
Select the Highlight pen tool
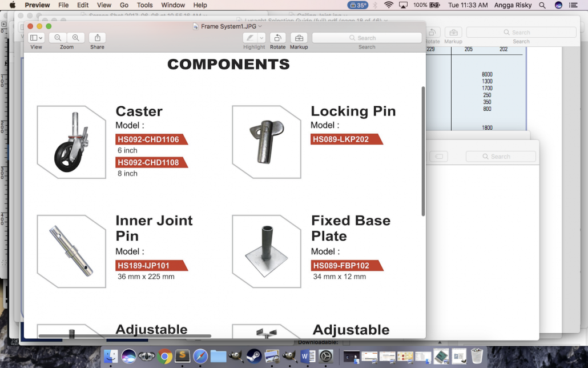pos(249,38)
